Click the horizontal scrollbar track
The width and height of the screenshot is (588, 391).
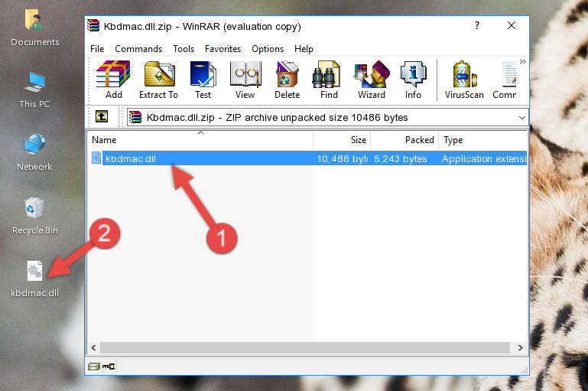305,348
